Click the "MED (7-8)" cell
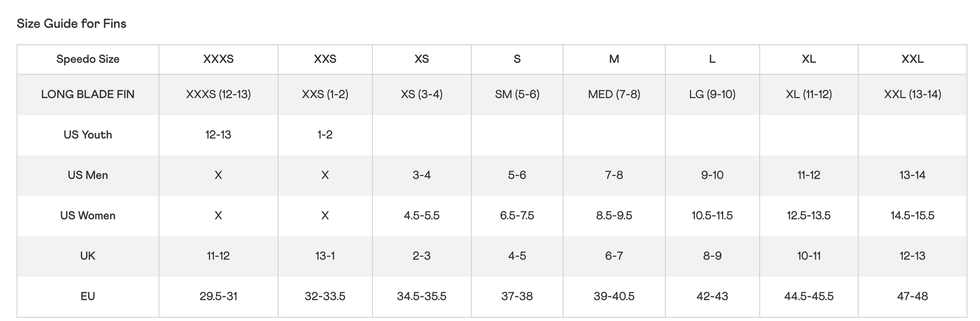Image resolution: width=980 pixels, height=321 pixels. 614,94
